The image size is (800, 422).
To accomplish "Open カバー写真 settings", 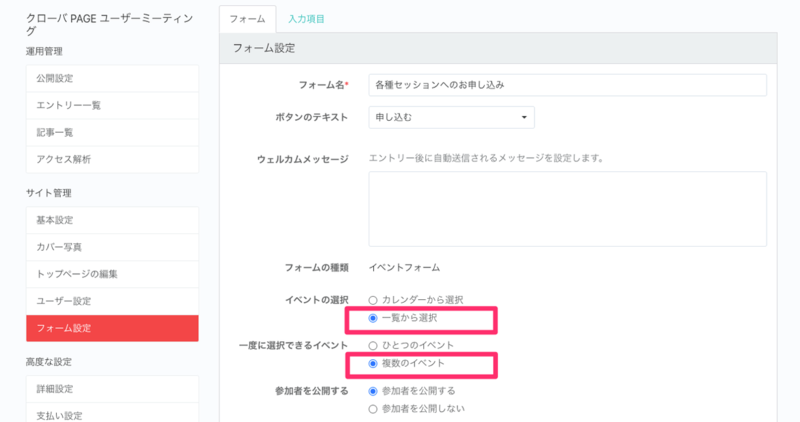I will tap(112, 247).
